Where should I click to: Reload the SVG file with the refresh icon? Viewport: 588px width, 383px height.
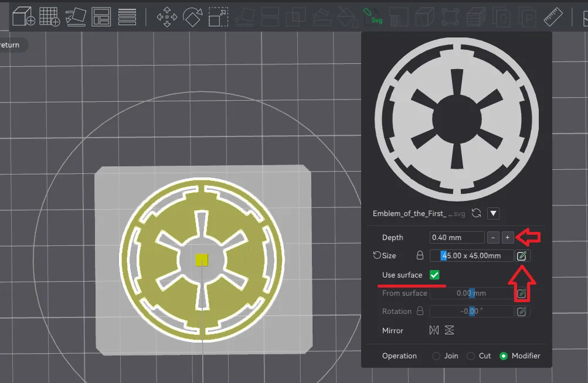[x=476, y=213]
